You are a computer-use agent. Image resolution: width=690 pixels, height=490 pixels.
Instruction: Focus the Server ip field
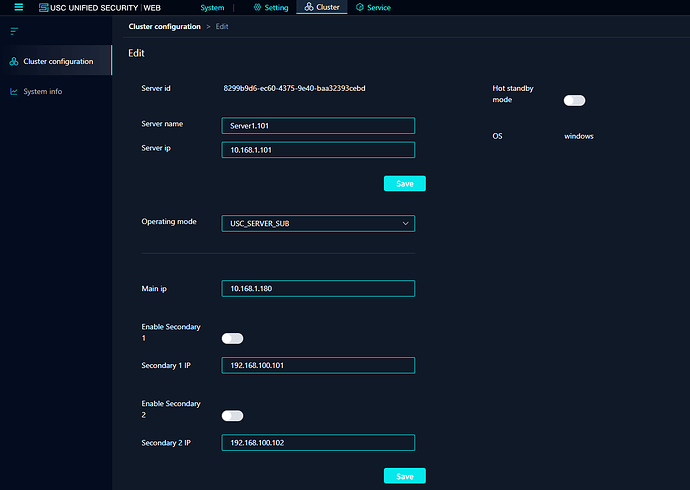[318, 150]
